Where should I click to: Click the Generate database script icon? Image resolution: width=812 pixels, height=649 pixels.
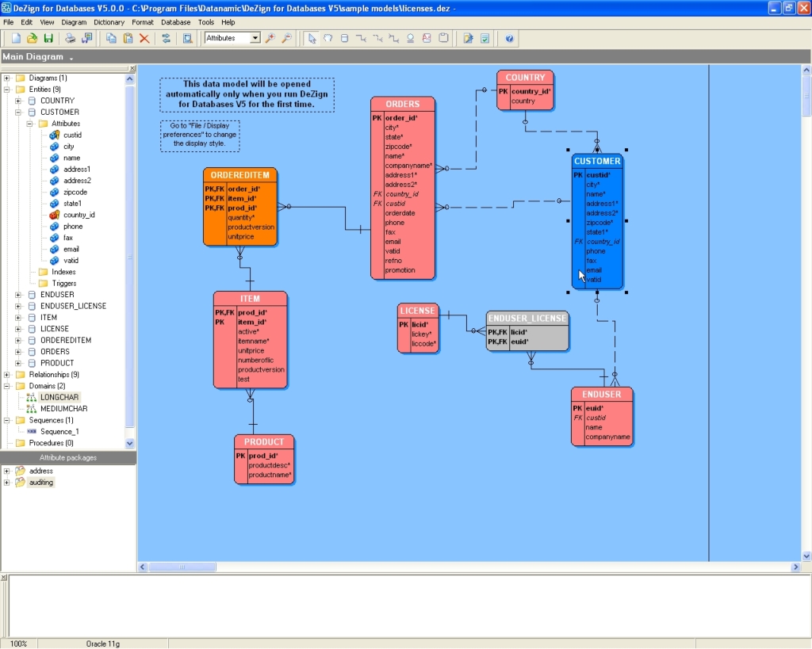point(468,38)
